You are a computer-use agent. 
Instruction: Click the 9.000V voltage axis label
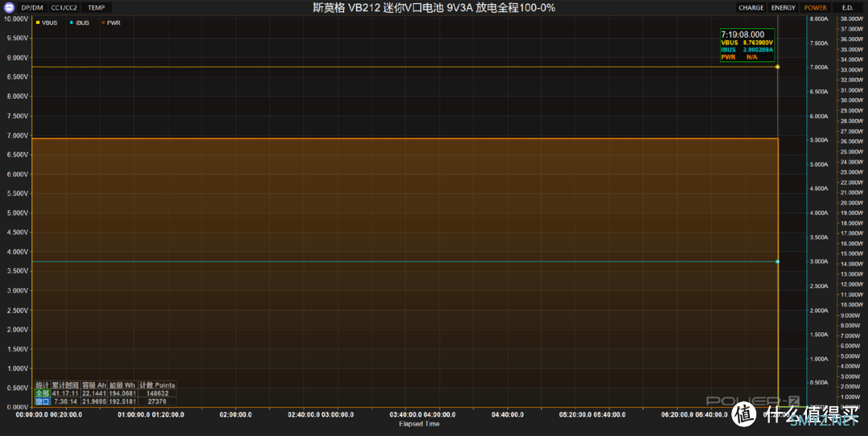coord(17,58)
